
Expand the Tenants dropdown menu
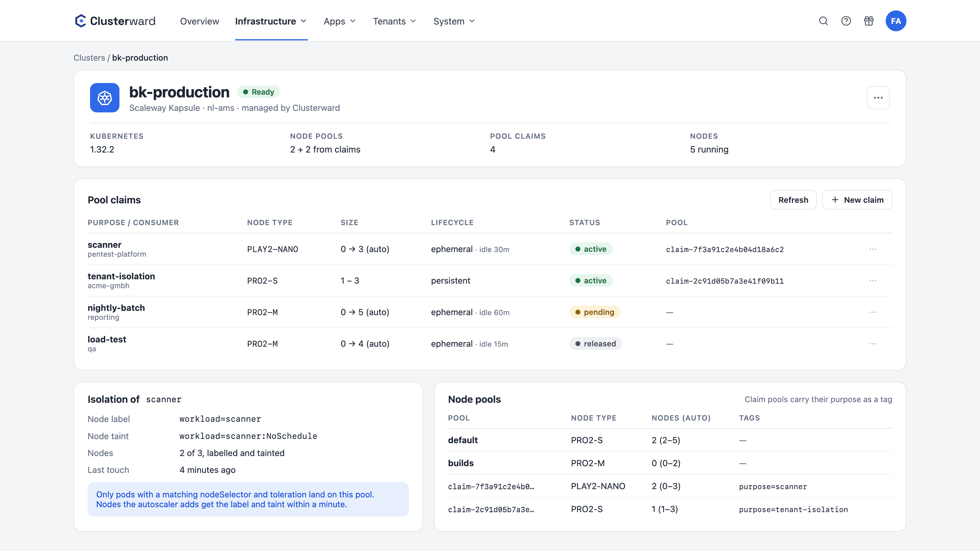tap(394, 21)
